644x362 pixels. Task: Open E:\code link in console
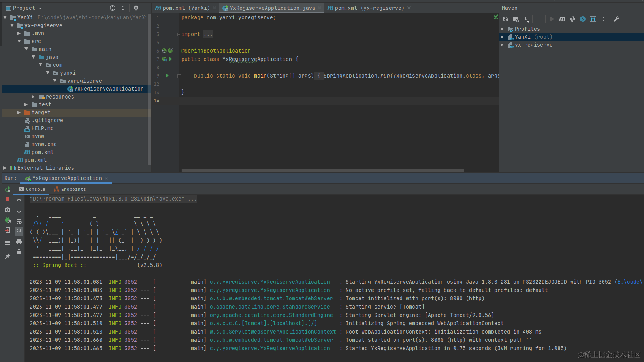(x=631, y=282)
